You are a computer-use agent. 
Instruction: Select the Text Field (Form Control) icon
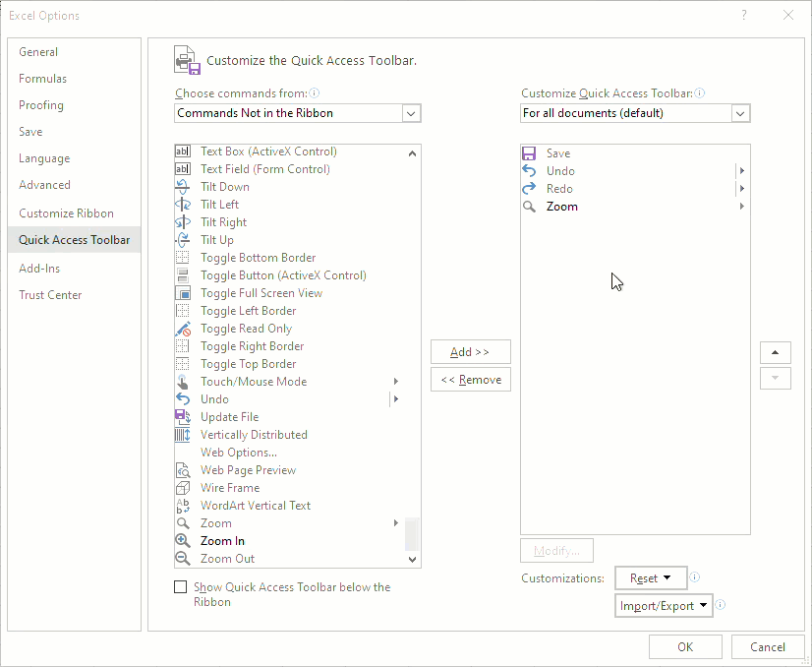click(182, 169)
